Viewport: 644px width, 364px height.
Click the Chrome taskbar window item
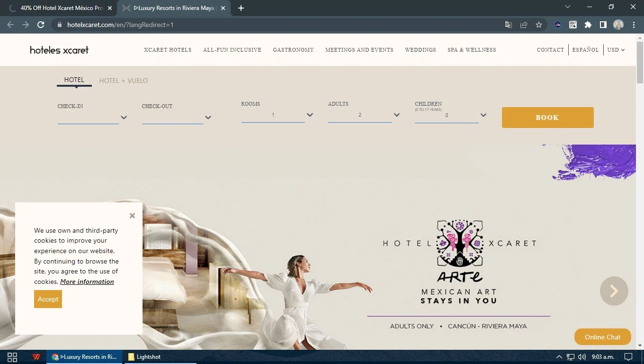[84, 357]
